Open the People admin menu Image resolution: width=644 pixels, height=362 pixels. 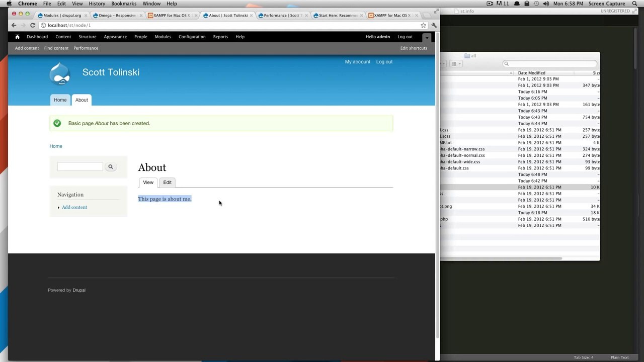coord(141,37)
